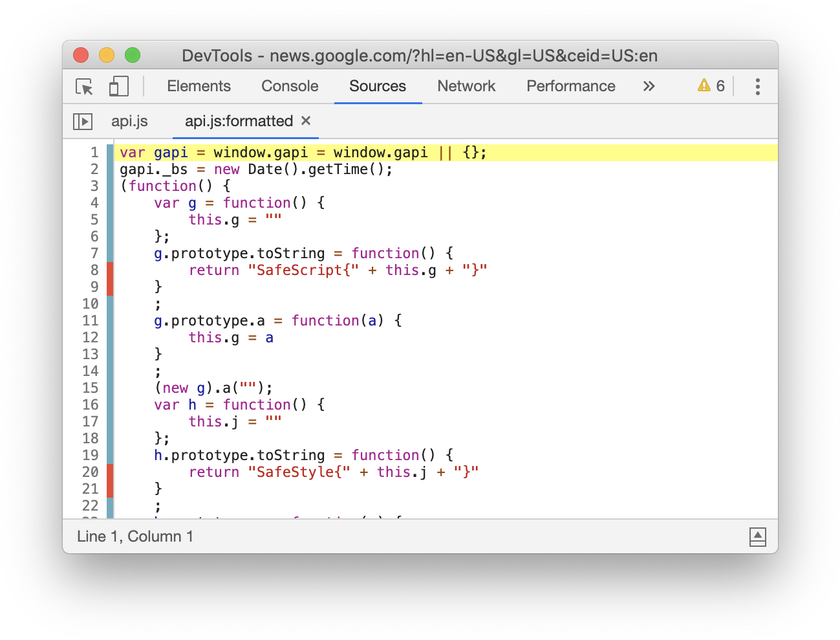Switch to the Console tab
Image resolution: width=840 pixels, height=640 pixels.
pyautogui.click(x=290, y=86)
